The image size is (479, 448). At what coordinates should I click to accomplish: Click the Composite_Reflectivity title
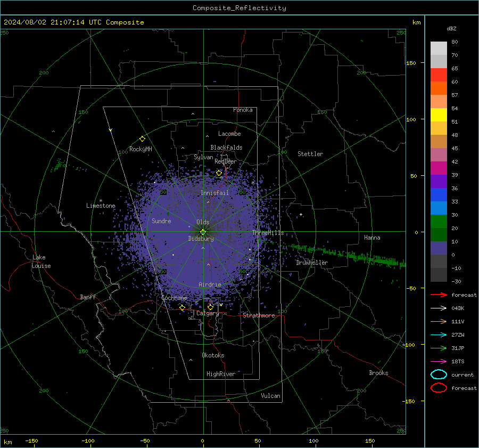(x=240, y=8)
